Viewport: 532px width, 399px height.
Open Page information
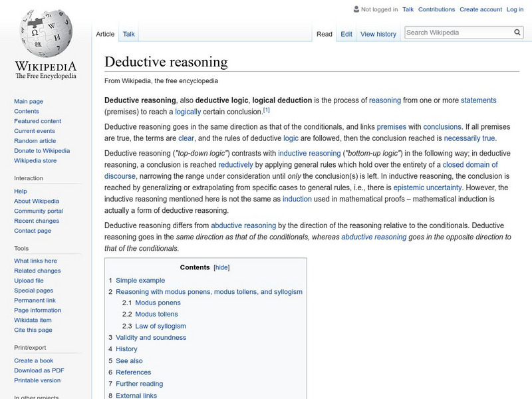click(x=38, y=310)
